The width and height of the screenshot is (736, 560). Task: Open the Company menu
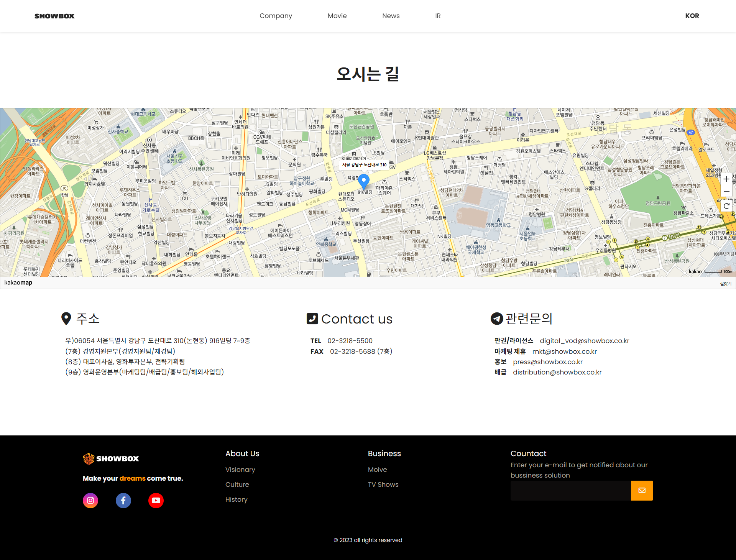coord(276,16)
